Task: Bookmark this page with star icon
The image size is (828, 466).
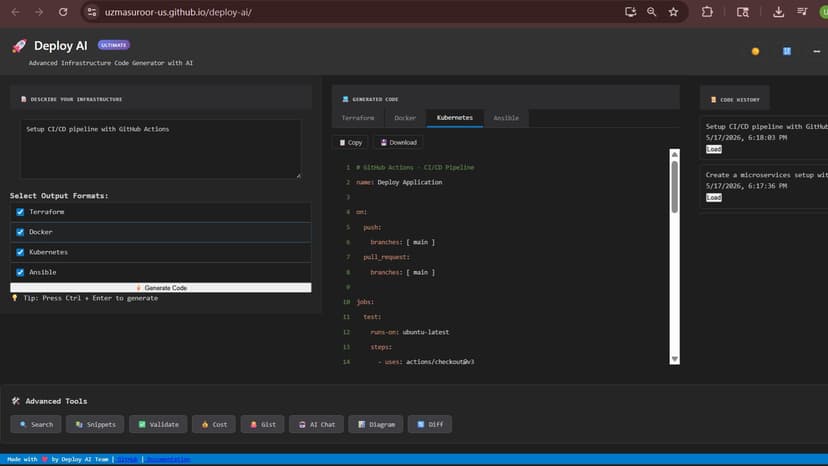Action: coord(673,12)
